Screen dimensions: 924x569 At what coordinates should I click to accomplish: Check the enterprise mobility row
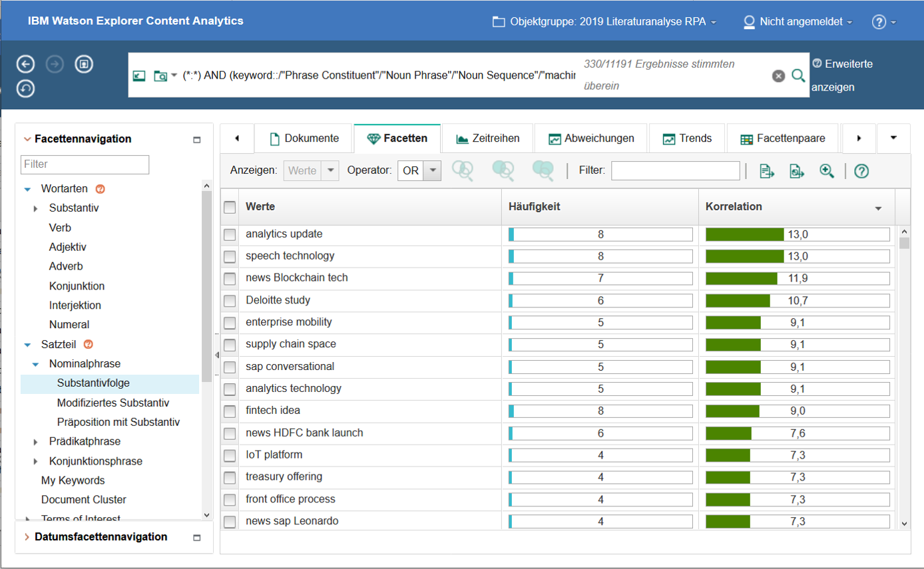click(x=230, y=323)
